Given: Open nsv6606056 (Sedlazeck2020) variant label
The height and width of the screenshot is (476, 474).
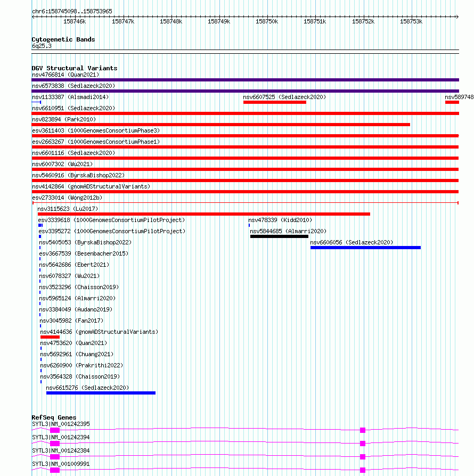Looking at the screenshot, I should pos(352,243).
